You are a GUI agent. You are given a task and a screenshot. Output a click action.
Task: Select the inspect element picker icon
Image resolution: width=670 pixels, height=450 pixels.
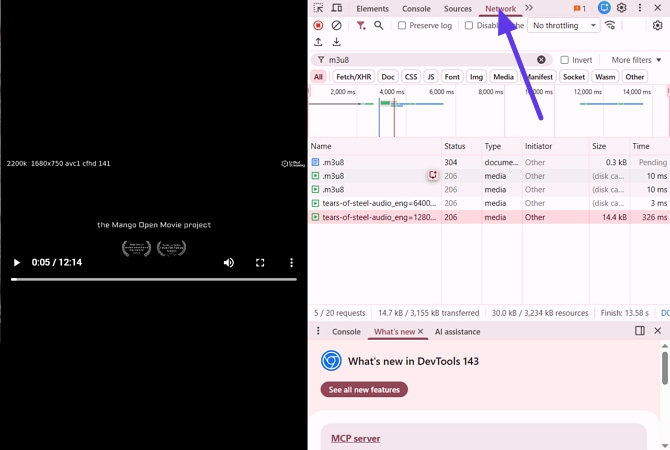pos(318,8)
